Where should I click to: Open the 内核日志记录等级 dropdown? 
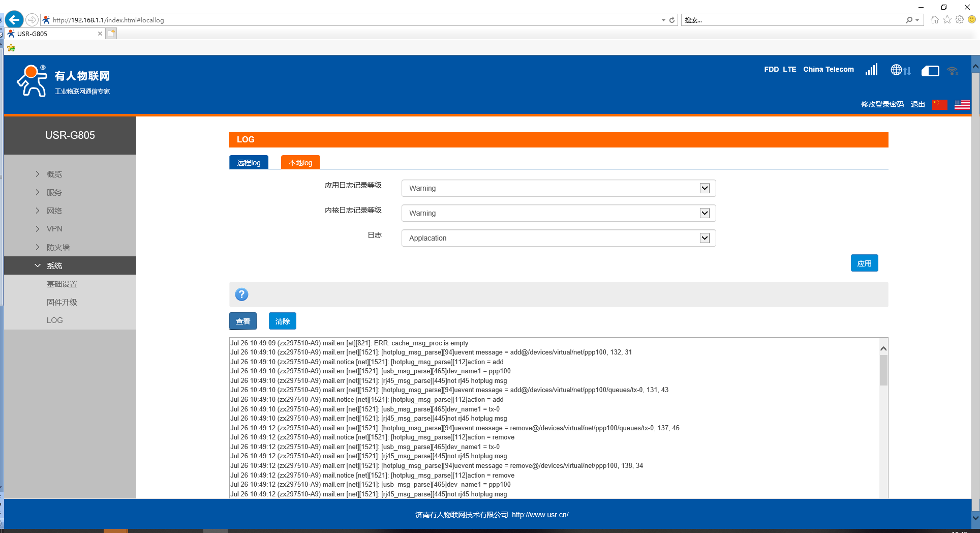pyautogui.click(x=558, y=213)
